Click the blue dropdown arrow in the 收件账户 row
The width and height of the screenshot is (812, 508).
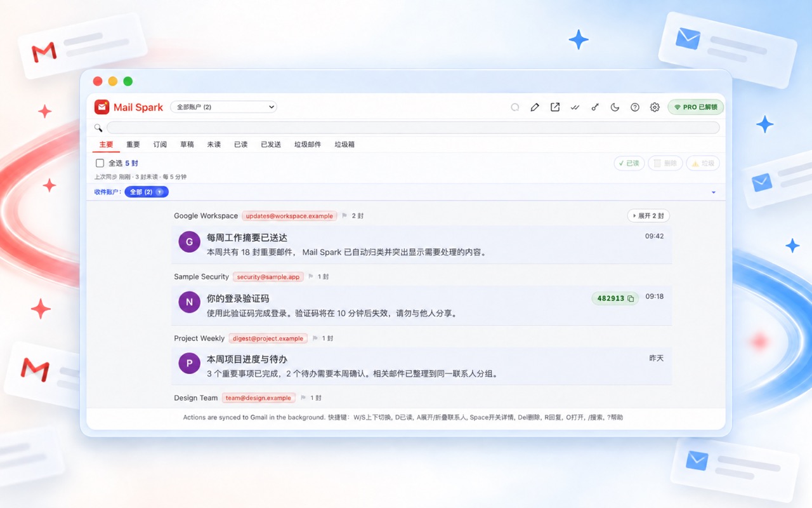click(714, 192)
